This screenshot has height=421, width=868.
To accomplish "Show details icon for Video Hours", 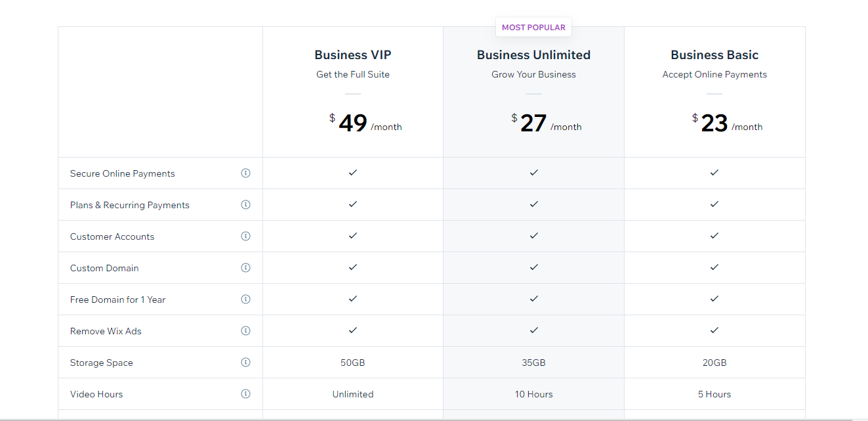I will [245, 394].
